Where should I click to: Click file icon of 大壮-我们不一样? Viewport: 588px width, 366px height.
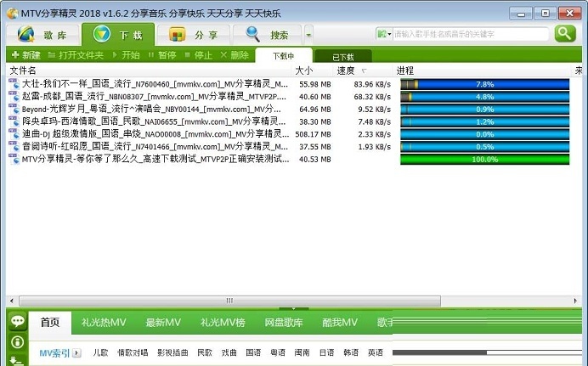click(14, 84)
